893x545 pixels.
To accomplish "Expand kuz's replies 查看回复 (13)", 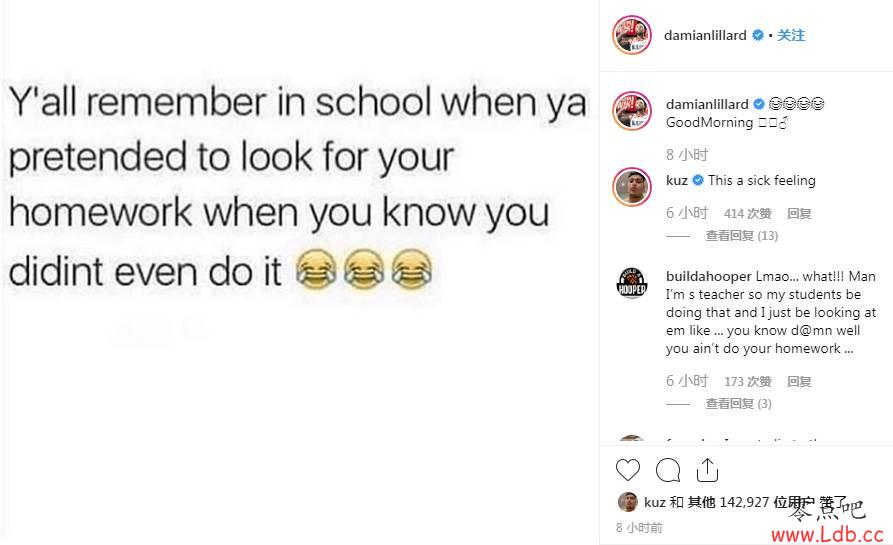I will [742, 236].
